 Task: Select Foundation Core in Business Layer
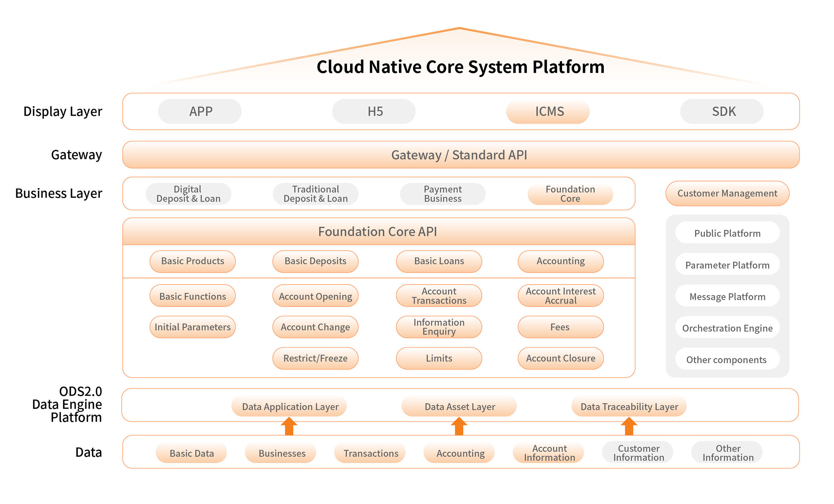tap(570, 194)
